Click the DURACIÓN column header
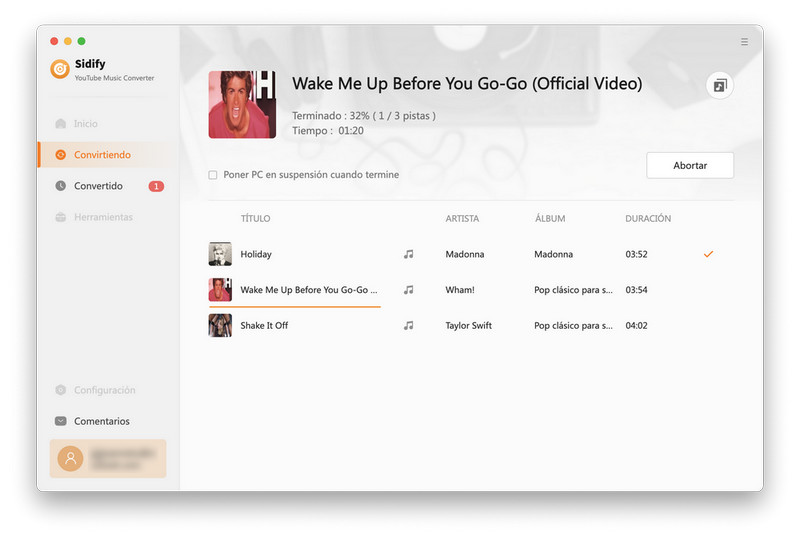This screenshot has height=540, width=800. tap(648, 218)
